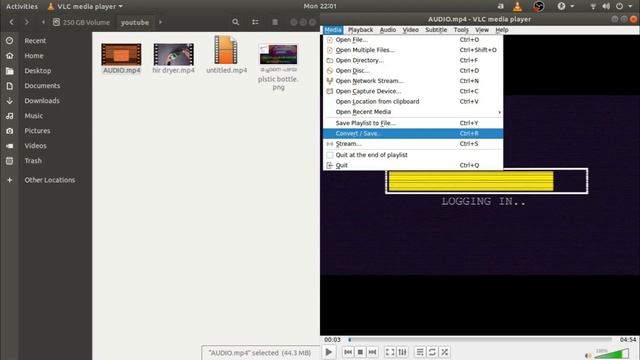Click the VLC seek bar
640x360 pixels.
480,340
